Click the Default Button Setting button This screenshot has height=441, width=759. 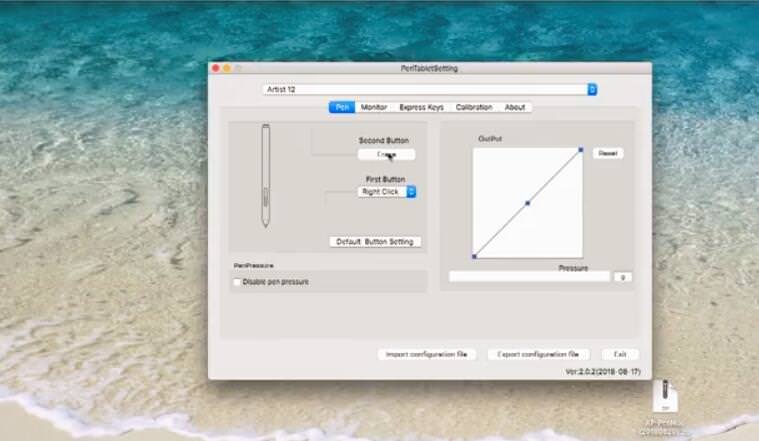click(376, 242)
